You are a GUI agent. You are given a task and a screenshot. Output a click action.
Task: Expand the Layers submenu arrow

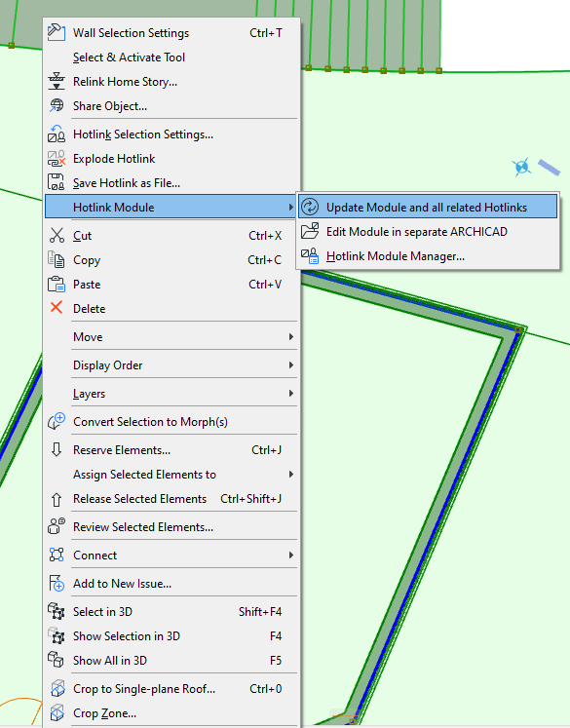[291, 394]
